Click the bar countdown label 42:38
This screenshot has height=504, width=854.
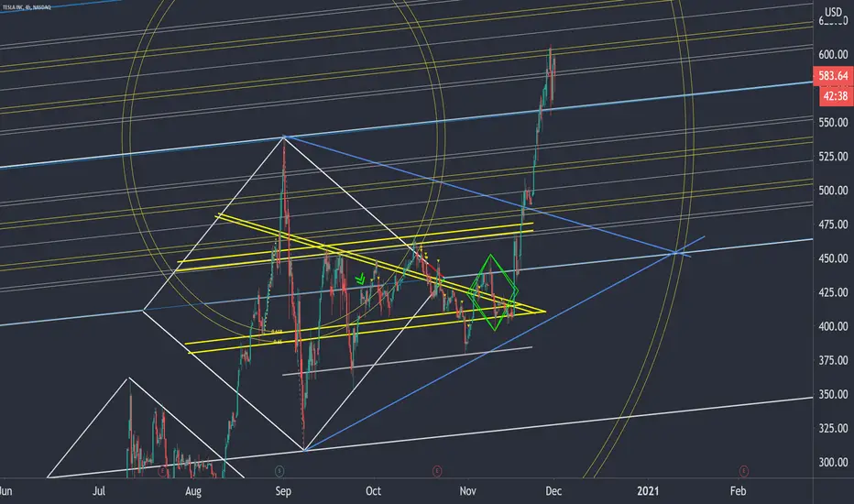[x=835, y=96]
